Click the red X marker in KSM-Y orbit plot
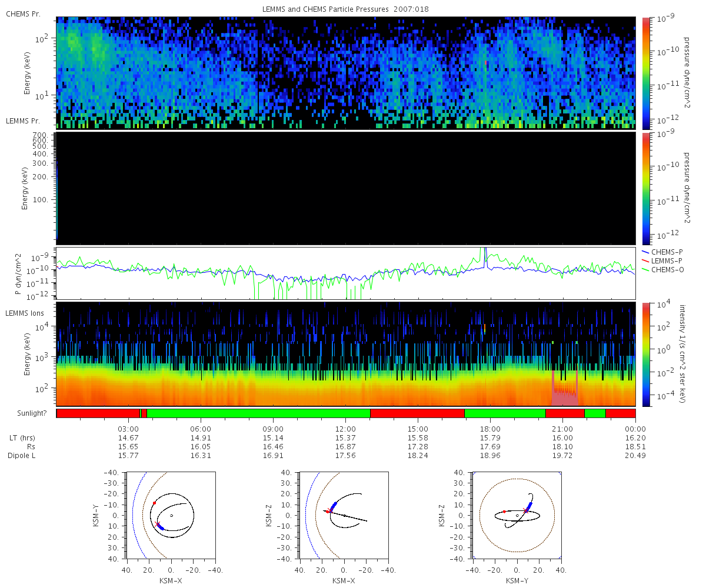Screen dimensions: 706x588 tap(157, 523)
